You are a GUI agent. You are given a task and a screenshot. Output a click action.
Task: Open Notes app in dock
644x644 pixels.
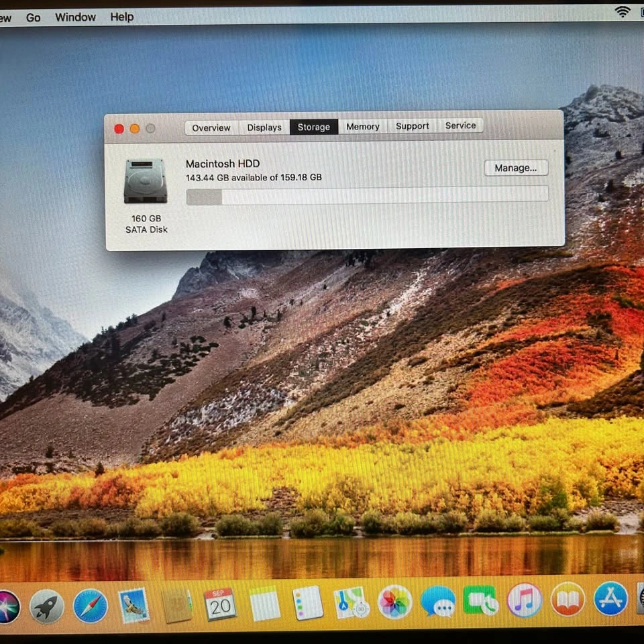264,604
